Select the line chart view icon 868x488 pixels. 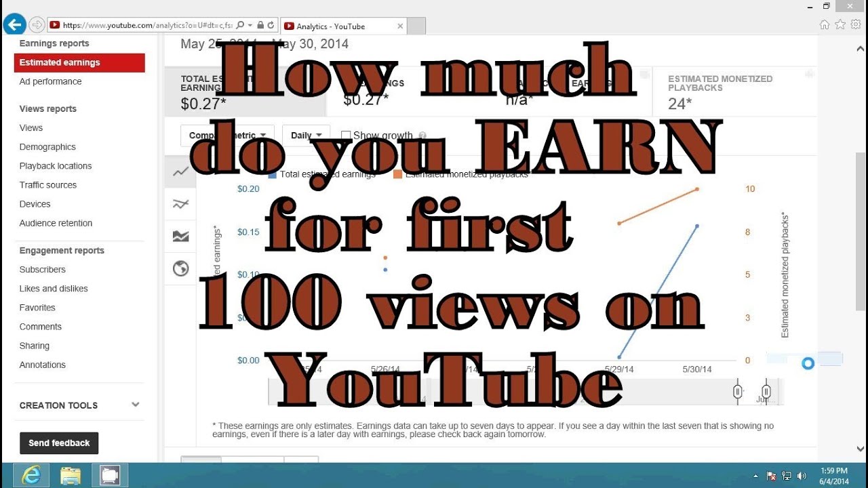click(x=180, y=172)
